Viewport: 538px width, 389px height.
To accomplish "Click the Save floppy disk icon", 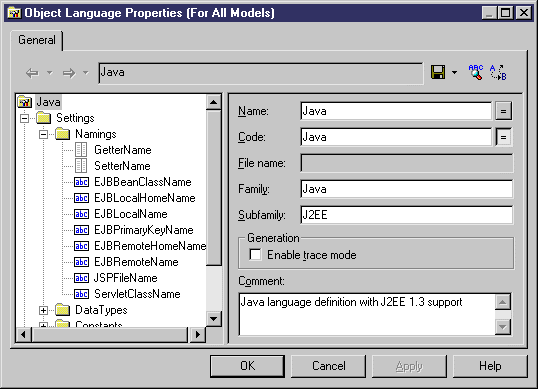I will pos(438,72).
